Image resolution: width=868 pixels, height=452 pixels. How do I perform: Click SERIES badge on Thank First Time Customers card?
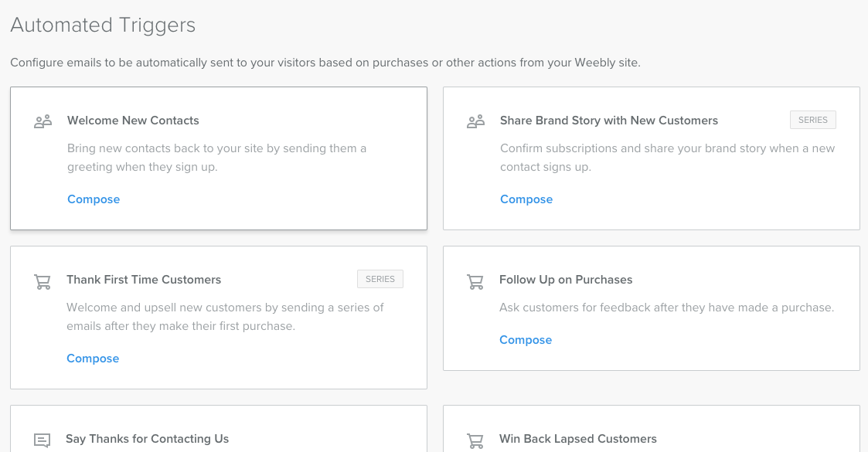[380, 279]
